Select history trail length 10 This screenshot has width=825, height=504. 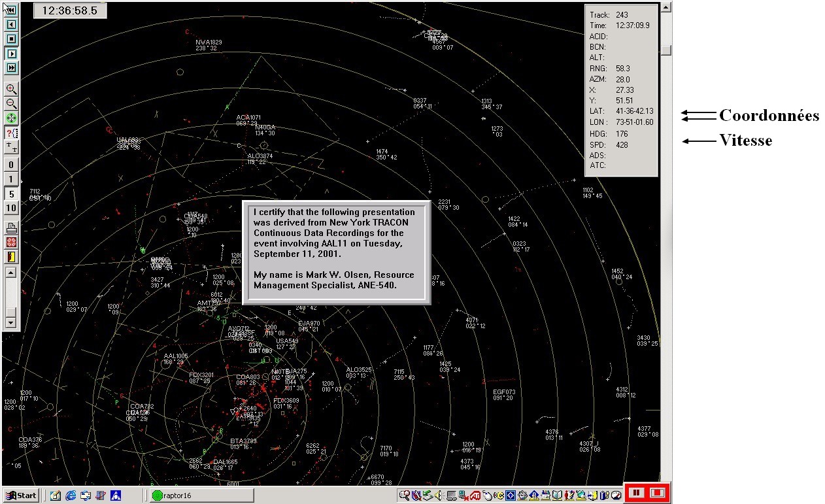(11, 208)
